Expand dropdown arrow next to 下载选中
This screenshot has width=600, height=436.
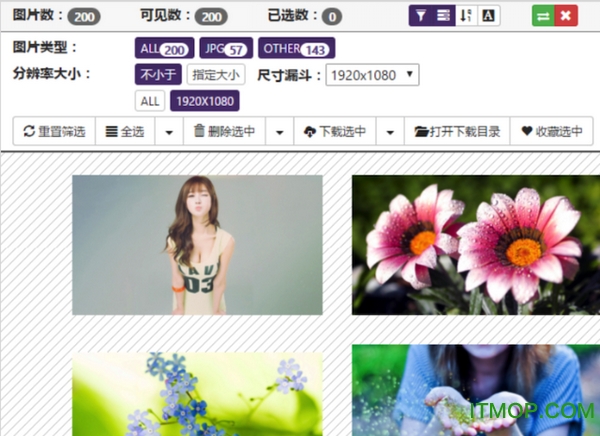390,131
